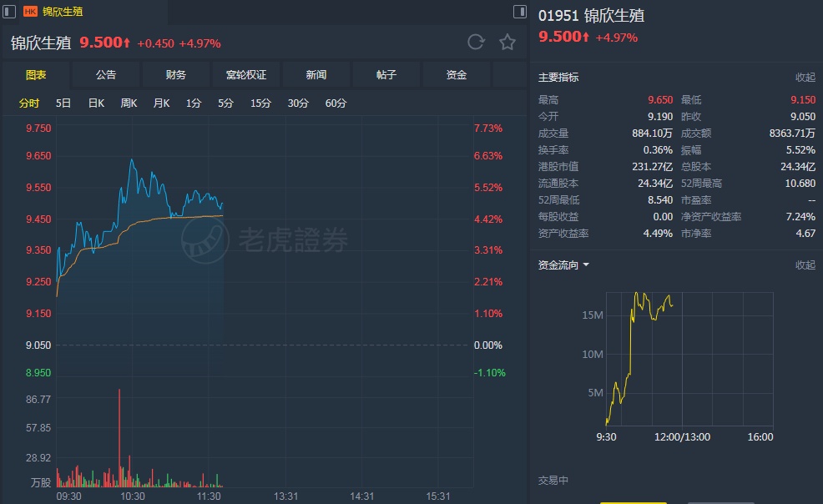The width and height of the screenshot is (823, 504).
Task: Click the refresh quote icon
Action: (x=476, y=43)
